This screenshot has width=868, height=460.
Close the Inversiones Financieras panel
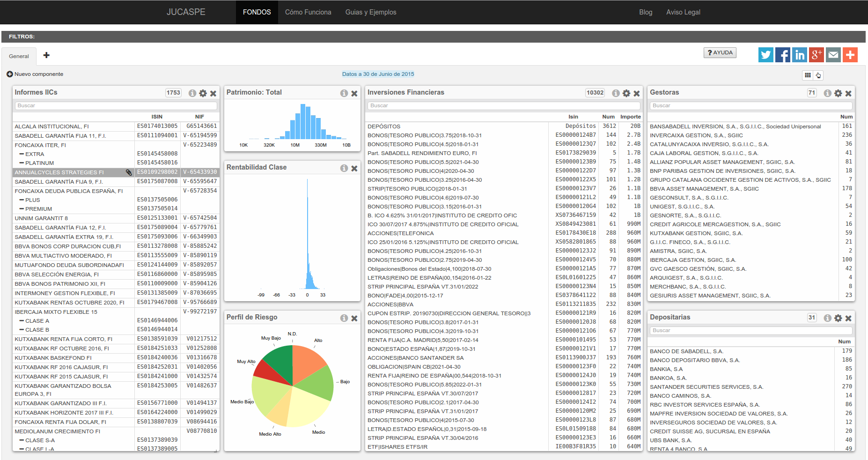tap(637, 93)
